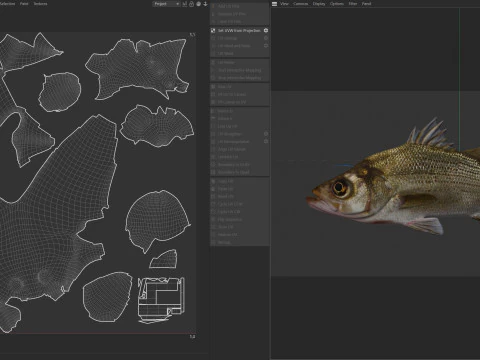Image resolution: width=480 pixels, height=360 pixels.
Task: Open the viewport Options menu
Action: pos(337,4)
